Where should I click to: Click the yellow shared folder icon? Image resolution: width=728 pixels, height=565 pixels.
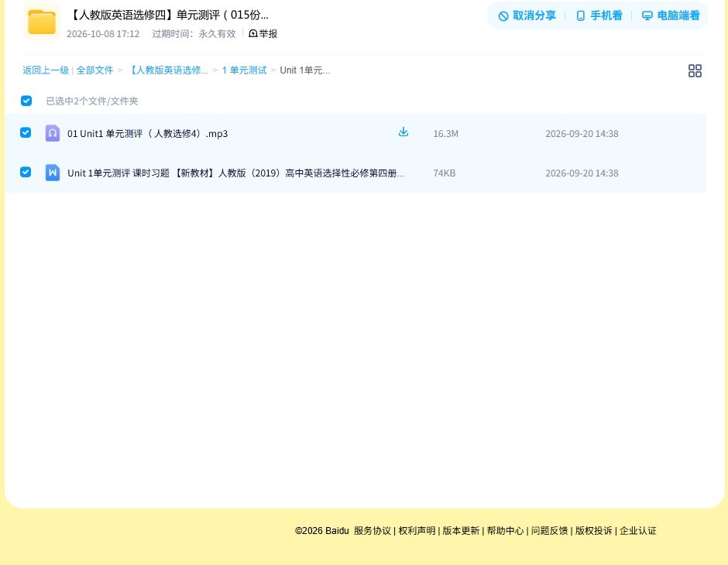[x=42, y=22]
